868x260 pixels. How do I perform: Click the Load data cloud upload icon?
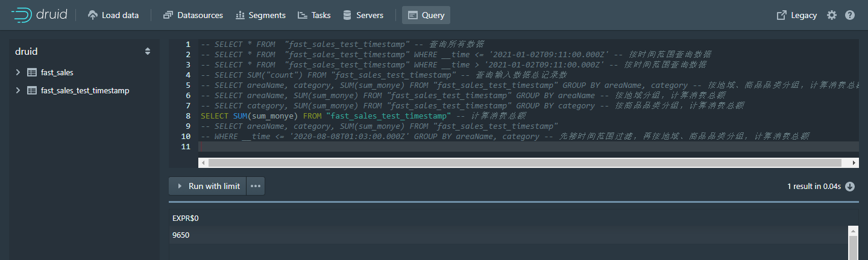(93, 15)
